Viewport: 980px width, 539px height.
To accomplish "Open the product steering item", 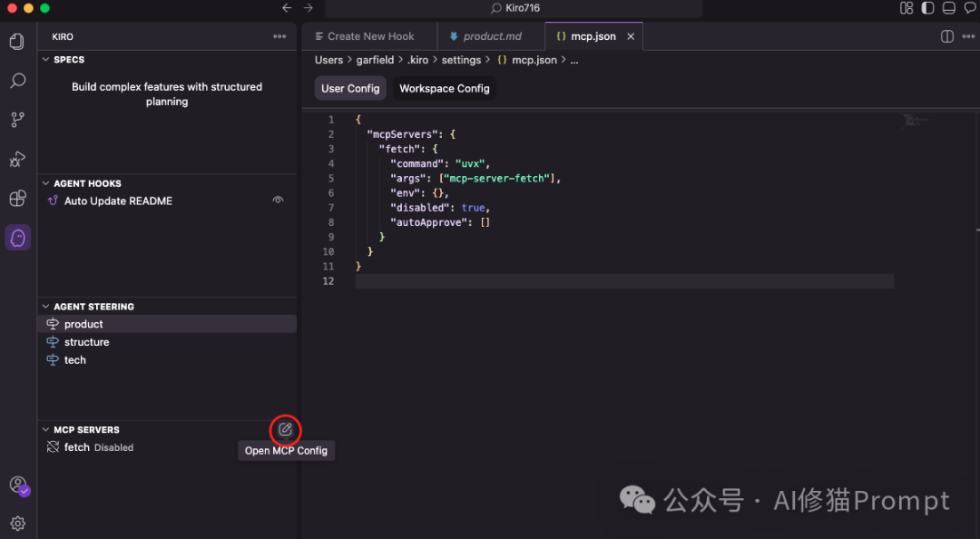I will coord(167,324).
